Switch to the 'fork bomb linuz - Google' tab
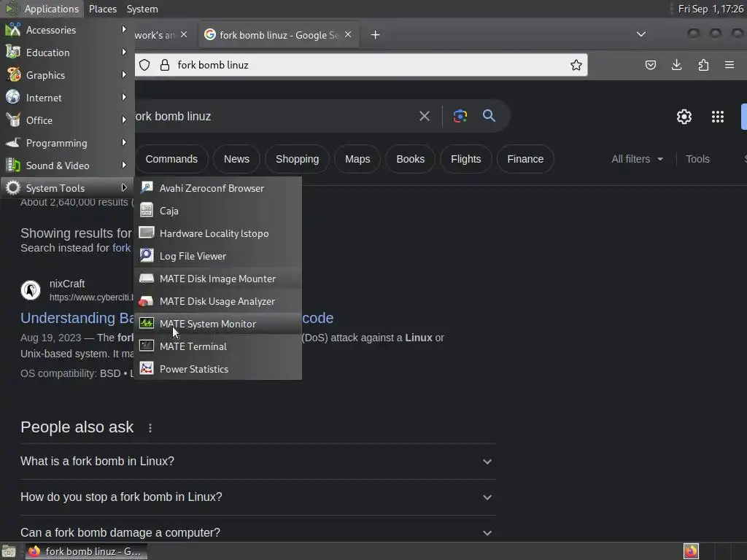 [x=279, y=35]
